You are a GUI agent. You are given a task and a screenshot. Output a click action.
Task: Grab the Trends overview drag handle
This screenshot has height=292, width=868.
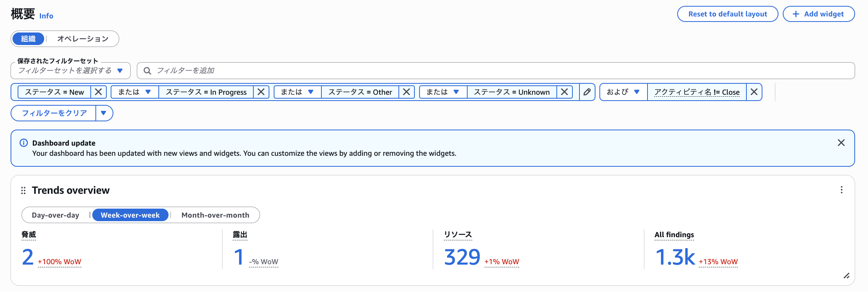[x=23, y=191]
